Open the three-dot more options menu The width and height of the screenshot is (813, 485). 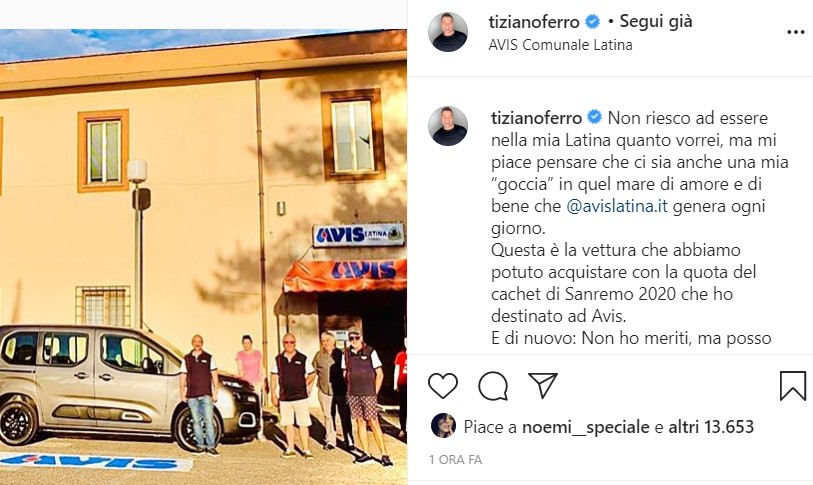click(795, 32)
